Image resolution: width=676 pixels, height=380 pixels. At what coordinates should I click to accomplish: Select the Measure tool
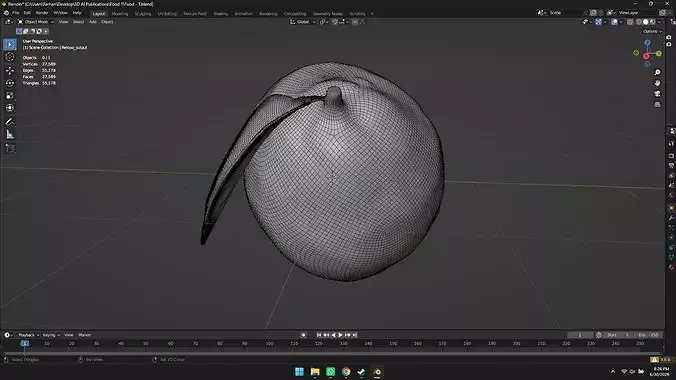(10, 135)
